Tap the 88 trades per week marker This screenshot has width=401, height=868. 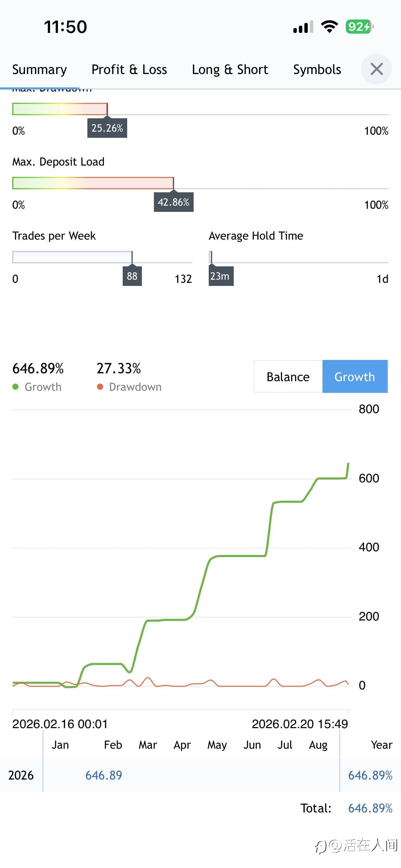[132, 276]
